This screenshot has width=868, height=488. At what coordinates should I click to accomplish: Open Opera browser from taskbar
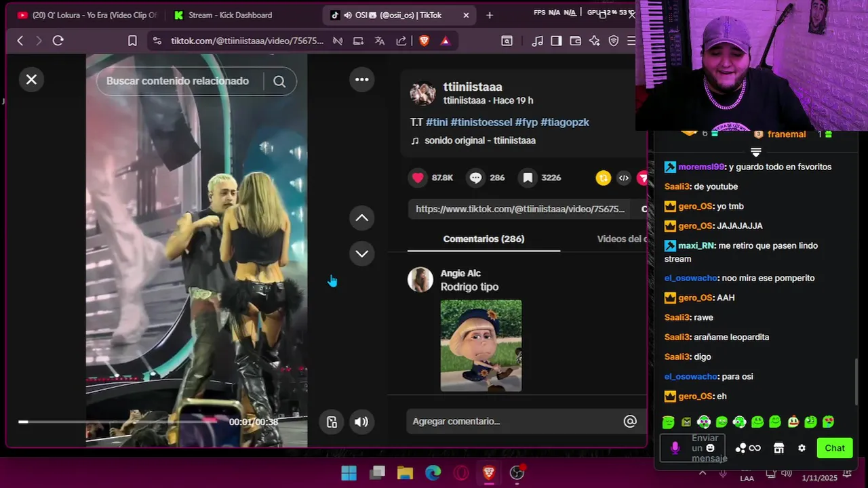(x=461, y=472)
